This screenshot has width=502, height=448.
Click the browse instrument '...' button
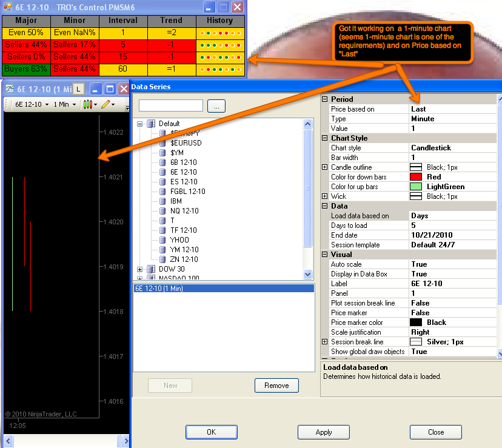click(x=216, y=106)
